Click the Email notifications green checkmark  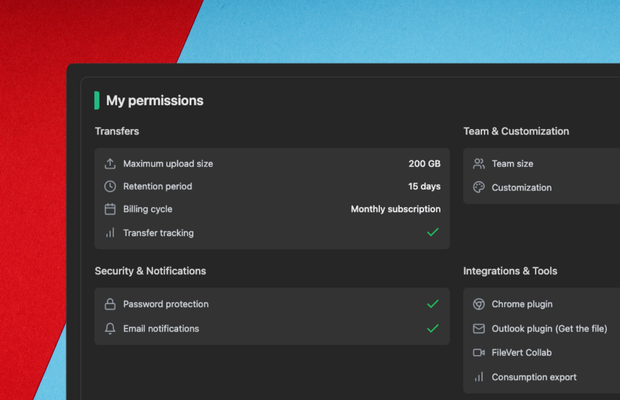coord(432,329)
